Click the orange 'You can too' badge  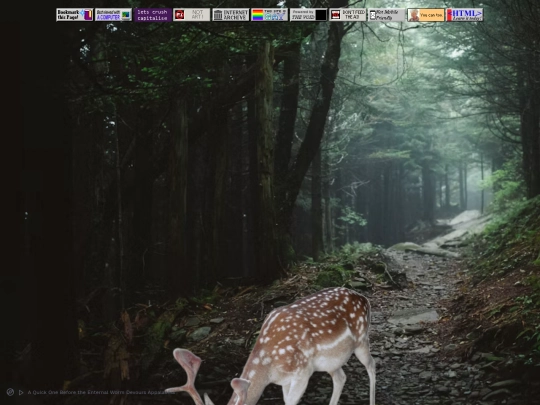426,15
